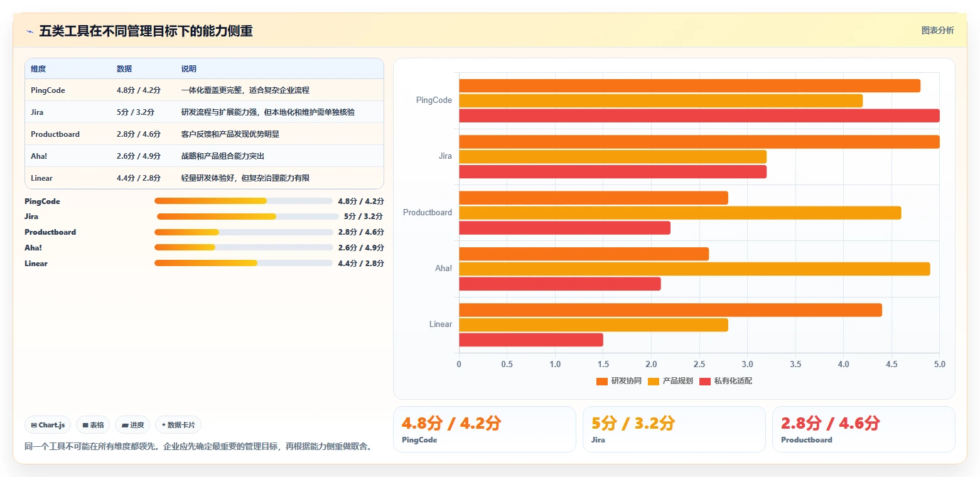The height and width of the screenshot is (477, 980).
Task: Click the lightning icon beside the page title
Action: [30, 31]
